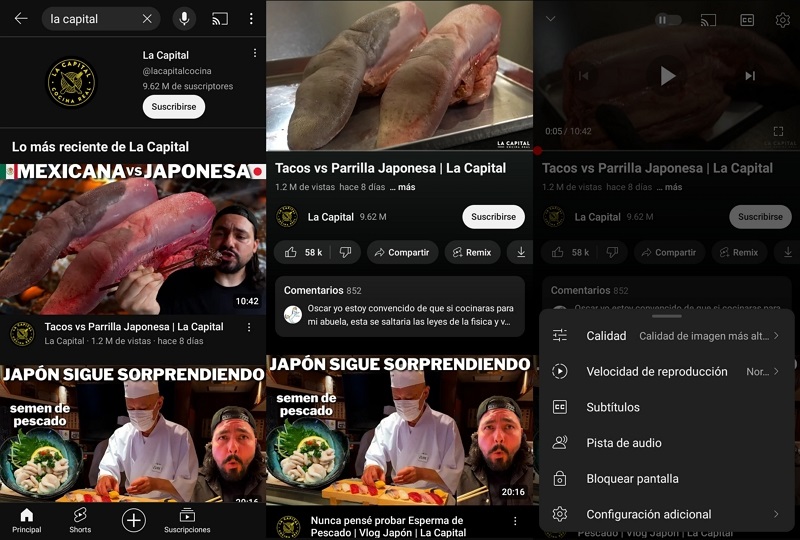Expand Configuración adicional chevron
The height and width of the screenshot is (540, 800).
coord(776,514)
